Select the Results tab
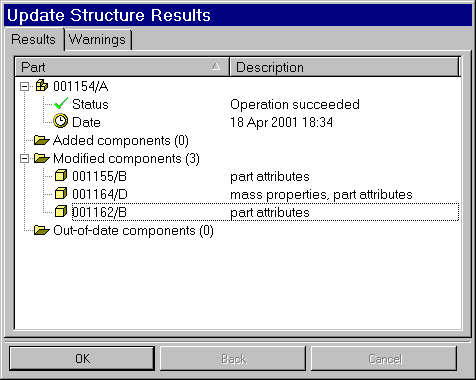This screenshot has height=380, width=476. 34,39
